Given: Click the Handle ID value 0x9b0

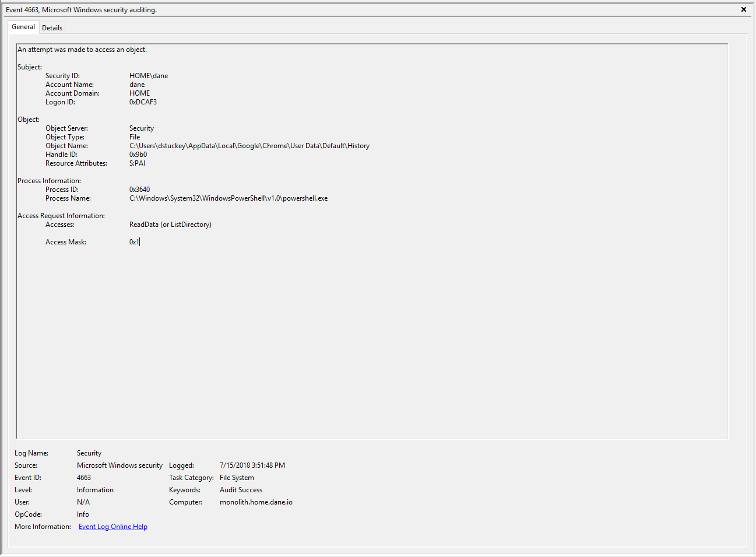Looking at the screenshot, I should click(138, 155).
